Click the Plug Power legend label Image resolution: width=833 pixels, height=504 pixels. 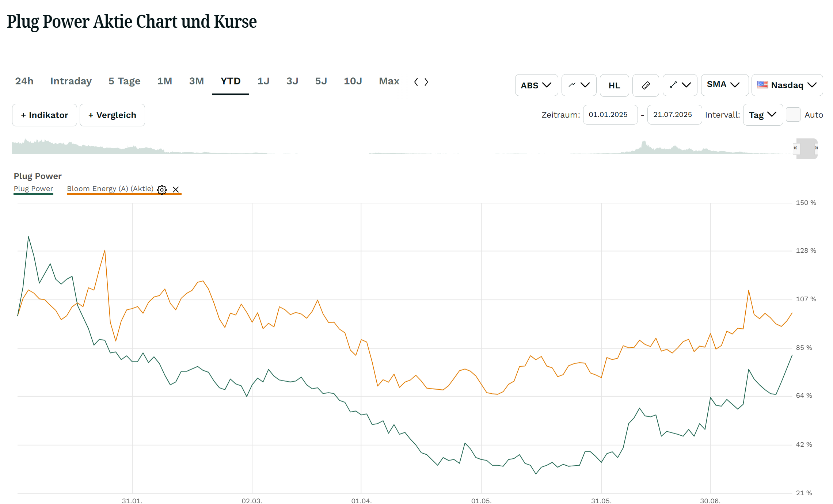(x=33, y=189)
